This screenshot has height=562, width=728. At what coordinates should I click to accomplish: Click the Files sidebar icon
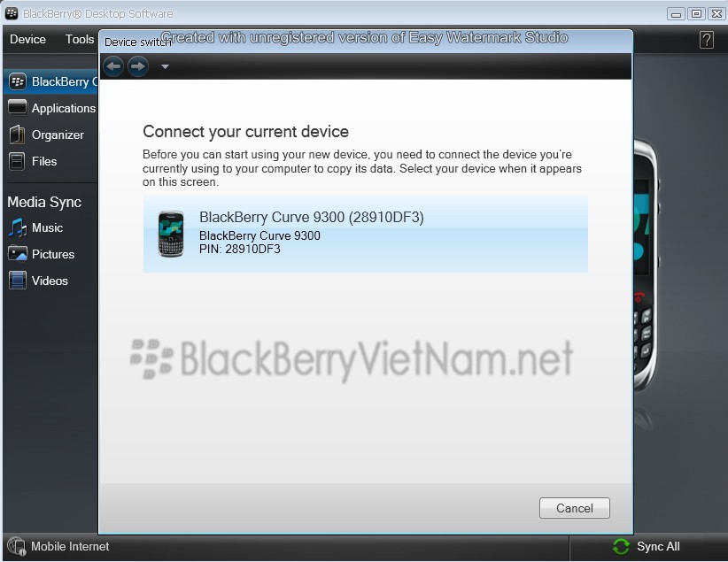[x=17, y=161]
